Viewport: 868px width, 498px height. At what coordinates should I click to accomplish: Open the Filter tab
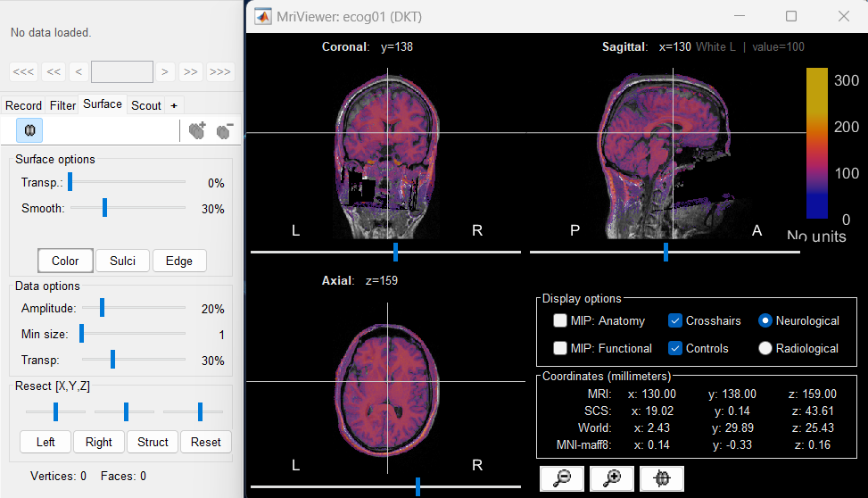[62, 105]
